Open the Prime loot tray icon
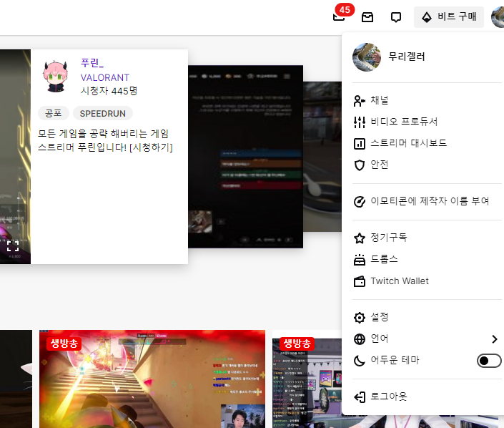The width and height of the screenshot is (504, 428). (x=367, y=16)
